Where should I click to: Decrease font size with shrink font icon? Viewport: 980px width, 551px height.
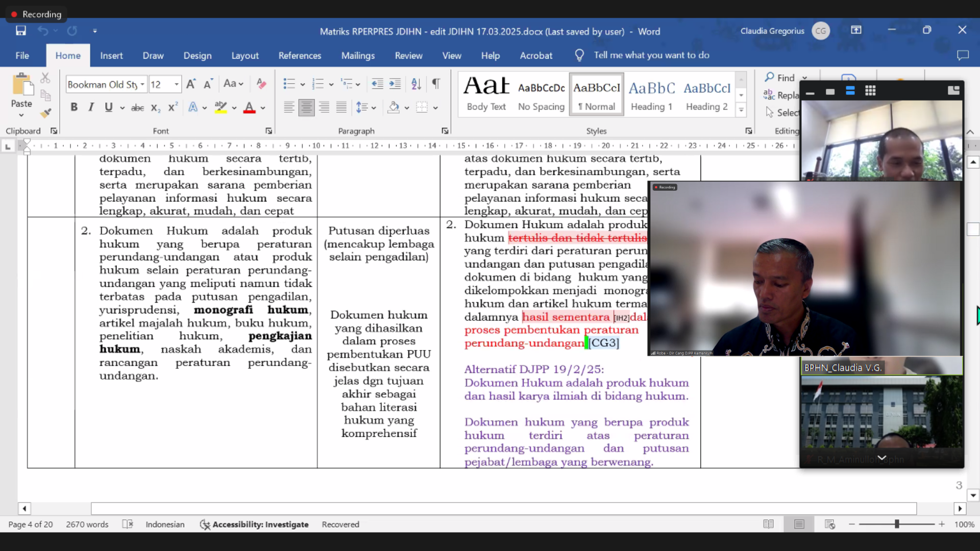point(208,84)
